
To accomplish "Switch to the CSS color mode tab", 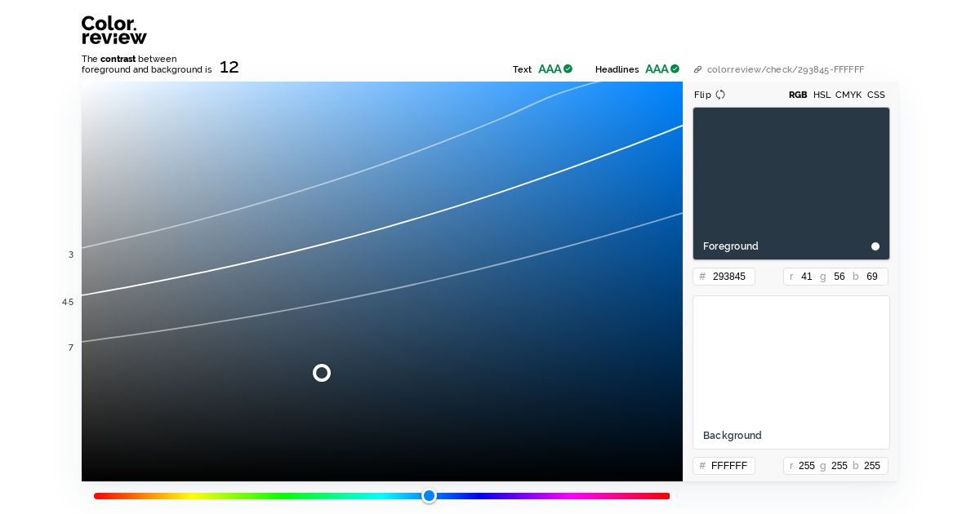I will pyautogui.click(x=875, y=95).
